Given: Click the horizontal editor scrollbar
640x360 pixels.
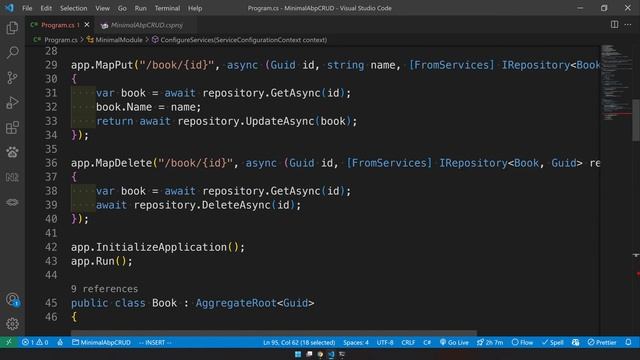Looking at the screenshot, I should tap(273, 333).
